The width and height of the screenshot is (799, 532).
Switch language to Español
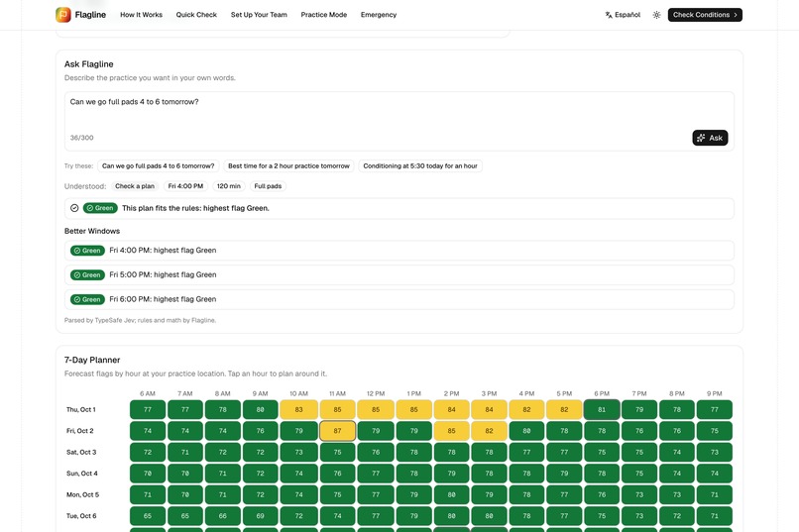[623, 15]
